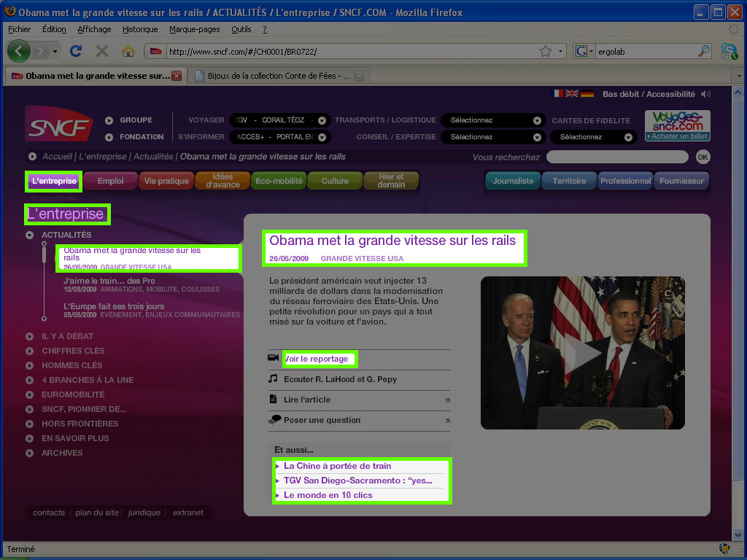The image size is (747, 560).
Task: Open the VOYAGER dropdown
Action: [280, 120]
